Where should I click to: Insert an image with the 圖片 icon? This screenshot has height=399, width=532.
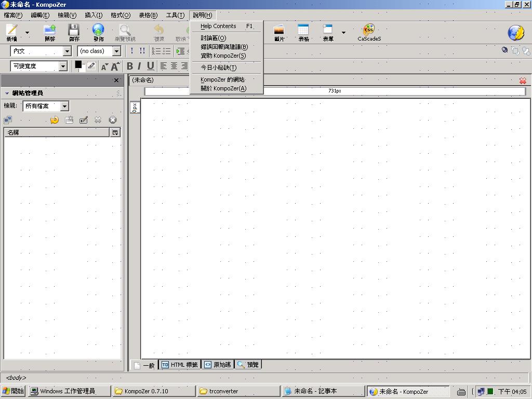coord(279,31)
